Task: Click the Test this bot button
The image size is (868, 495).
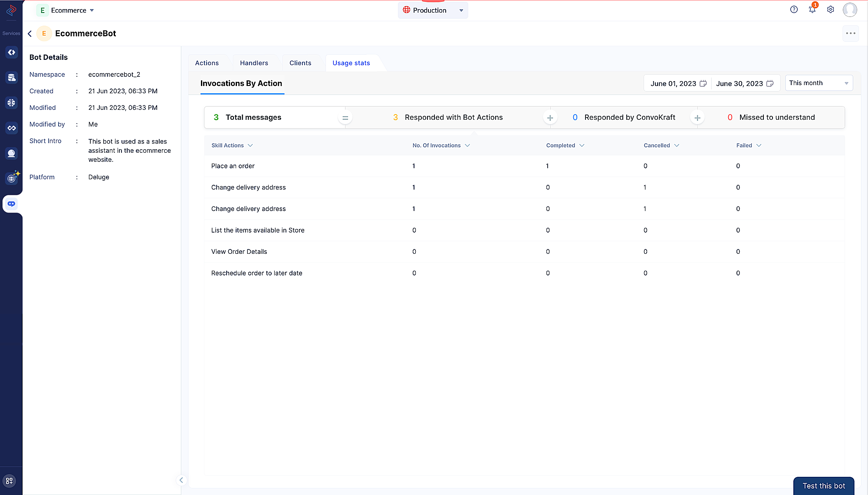Action: click(x=824, y=485)
